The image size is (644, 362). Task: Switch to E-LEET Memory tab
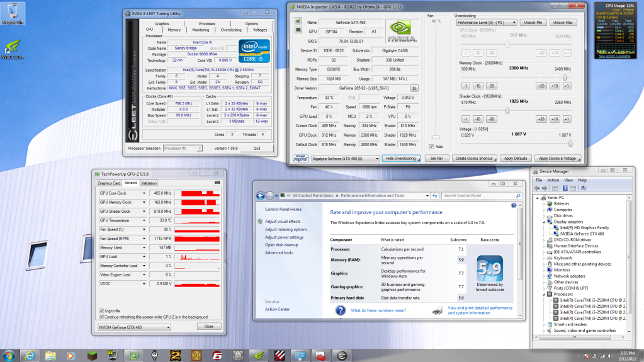(x=174, y=30)
